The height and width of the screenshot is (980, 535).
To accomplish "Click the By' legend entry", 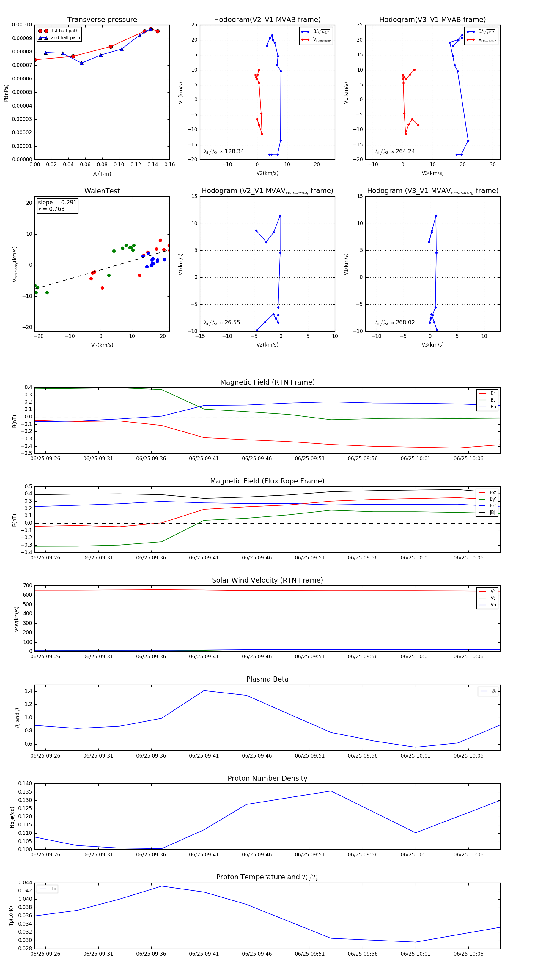I will coord(487,499).
